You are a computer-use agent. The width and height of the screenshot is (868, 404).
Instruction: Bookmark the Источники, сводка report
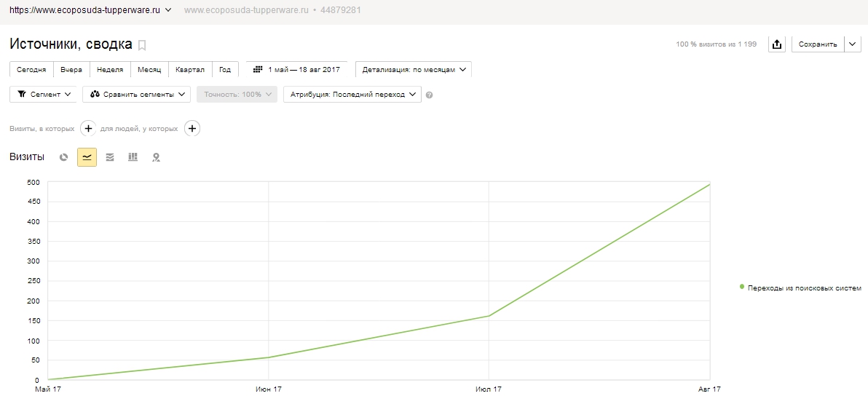[x=142, y=45]
